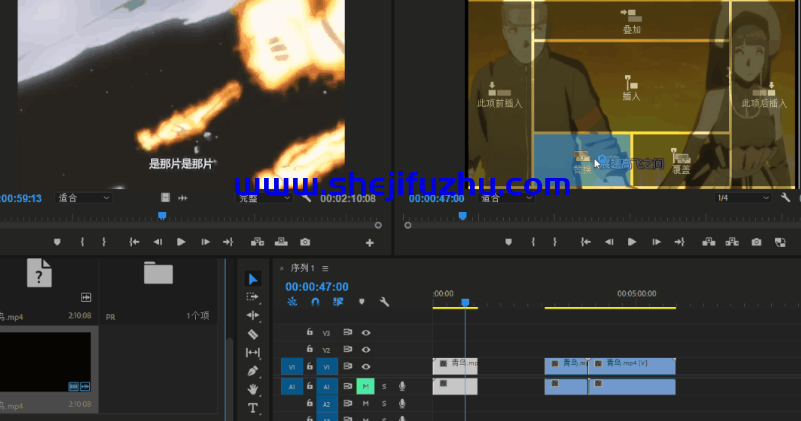Screen dimensions: 801x421
Task: Toggle V1 track visibility eye
Action: click(x=366, y=367)
